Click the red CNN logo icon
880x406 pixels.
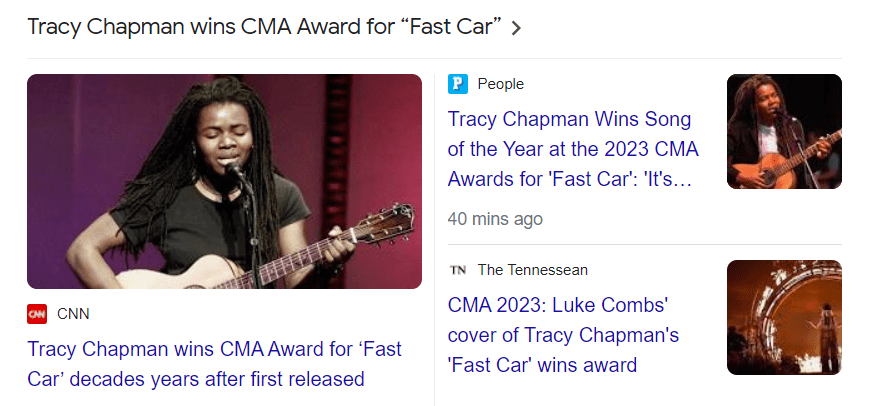[37, 314]
